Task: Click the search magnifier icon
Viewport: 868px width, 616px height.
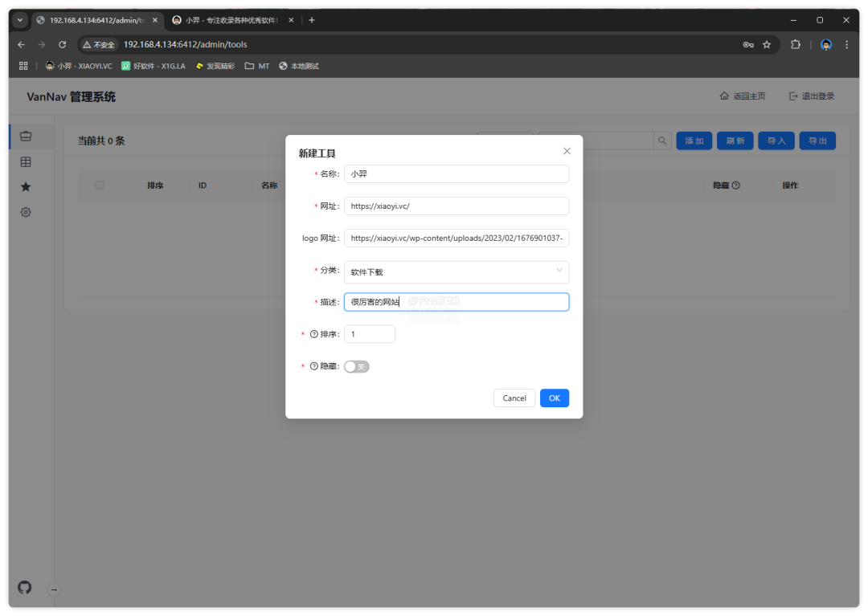Action: 662,141
